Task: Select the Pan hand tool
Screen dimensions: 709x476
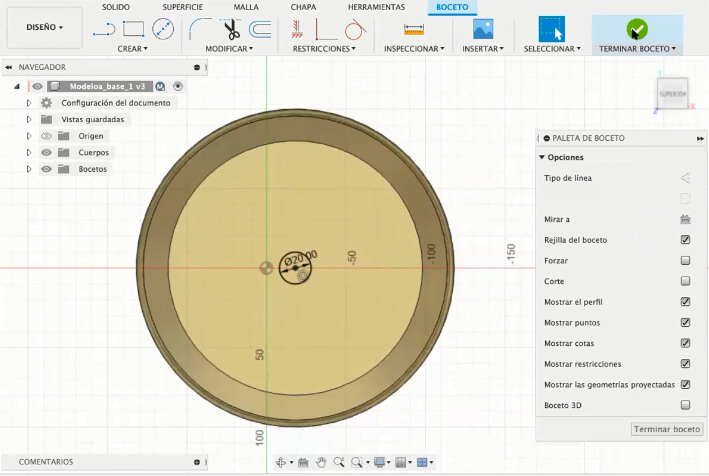Action: [x=321, y=462]
